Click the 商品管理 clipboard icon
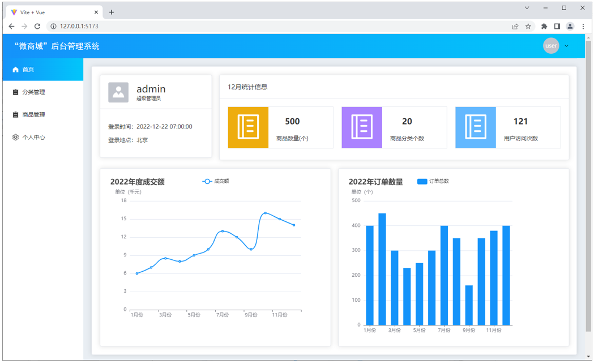Viewport: 594px width, 364px height. click(x=16, y=115)
